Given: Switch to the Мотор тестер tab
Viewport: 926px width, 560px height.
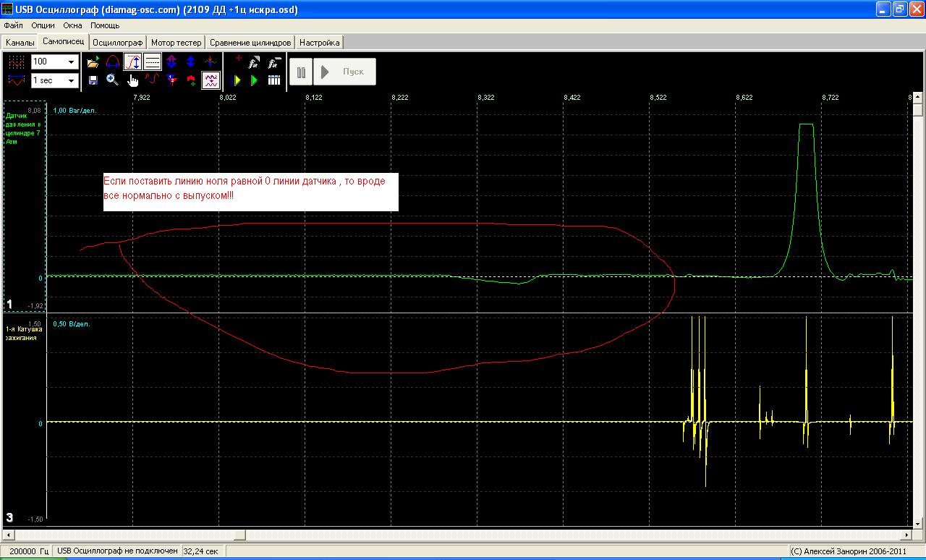Looking at the screenshot, I should coord(176,43).
